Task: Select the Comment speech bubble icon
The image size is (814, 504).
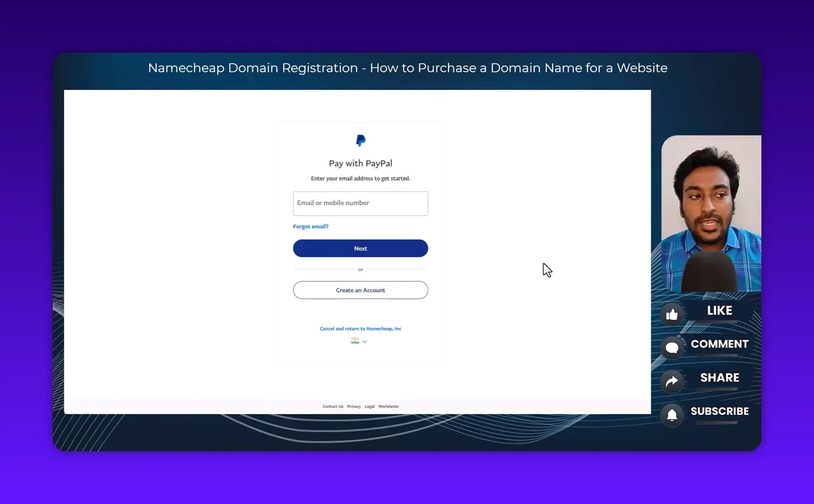Action: click(x=672, y=348)
